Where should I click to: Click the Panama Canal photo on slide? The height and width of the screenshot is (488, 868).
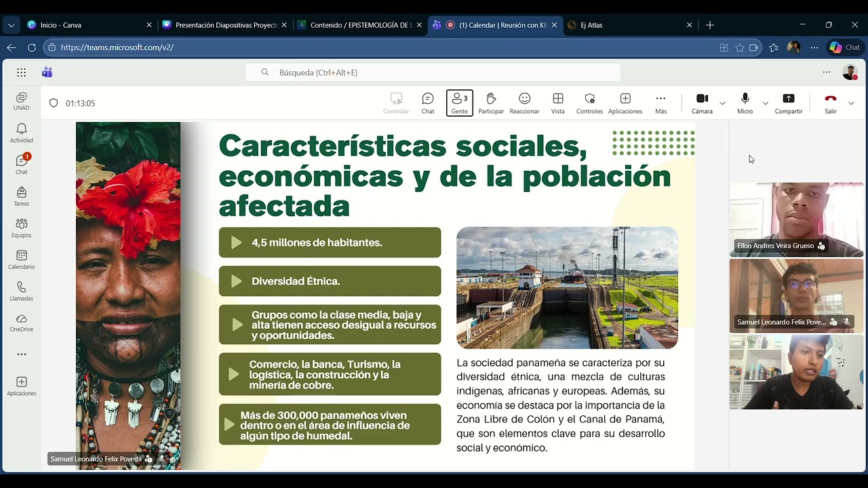[567, 288]
